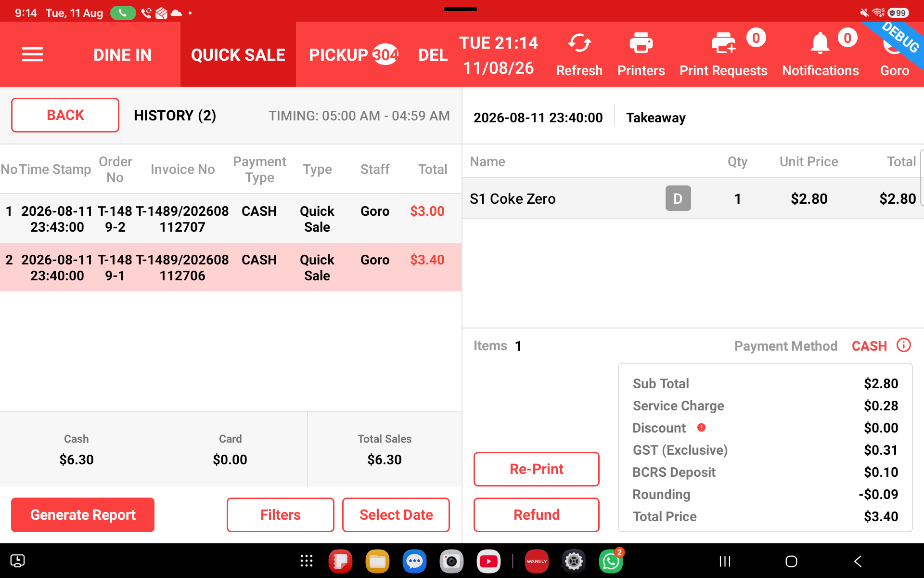
Task: Select order row with total $3.00
Action: pos(231,219)
